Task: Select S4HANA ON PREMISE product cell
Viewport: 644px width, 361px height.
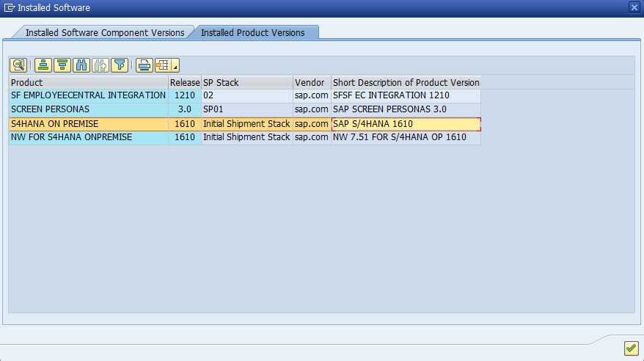Action: tap(89, 123)
